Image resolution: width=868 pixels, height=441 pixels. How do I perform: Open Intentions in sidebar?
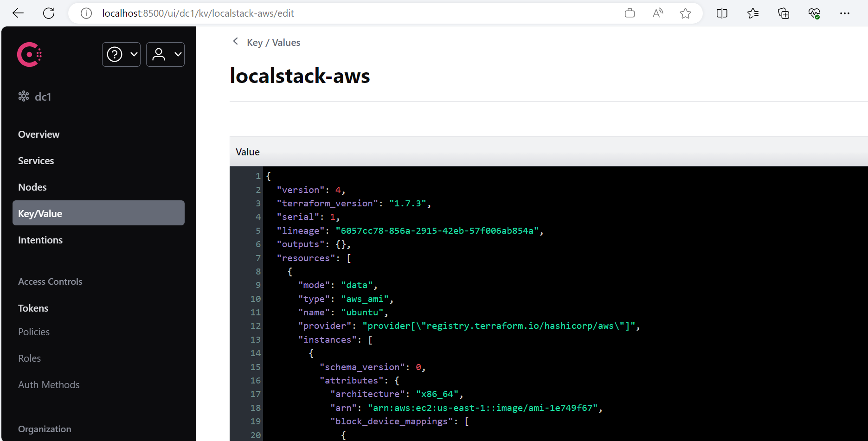[x=40, y=240]
